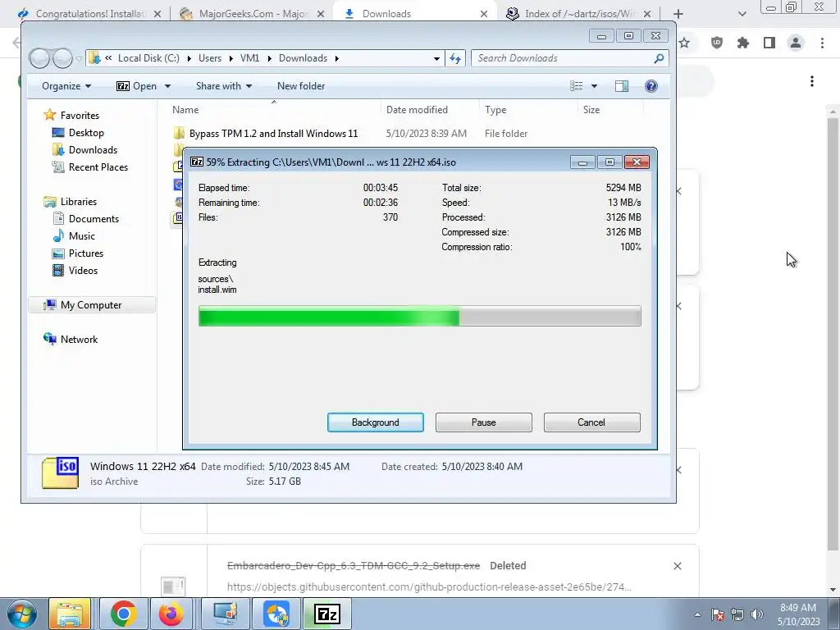The width and height of the screenshot is (840, 630).
Task: Select VM1 in address path
Action: tap(249, 58)
